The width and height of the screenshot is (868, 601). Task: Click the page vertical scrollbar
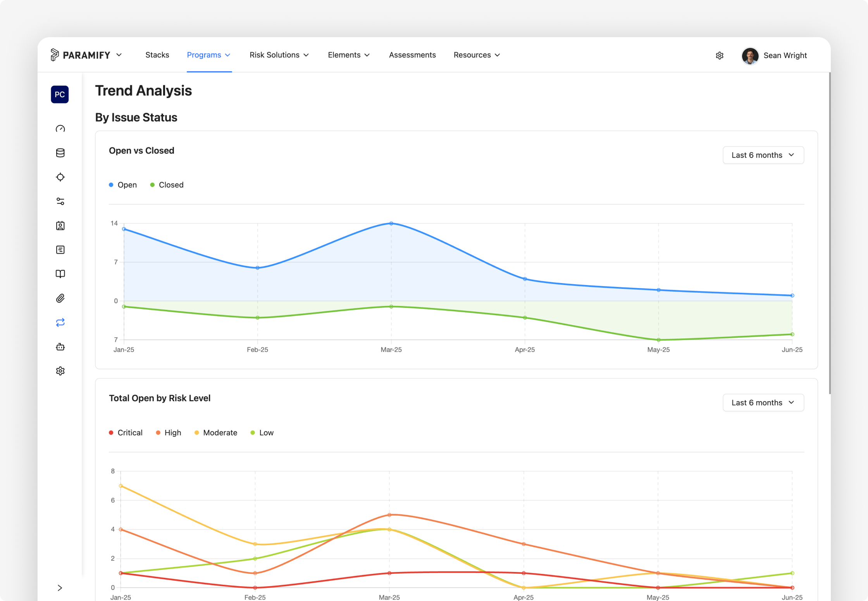(x=829, y=232)
